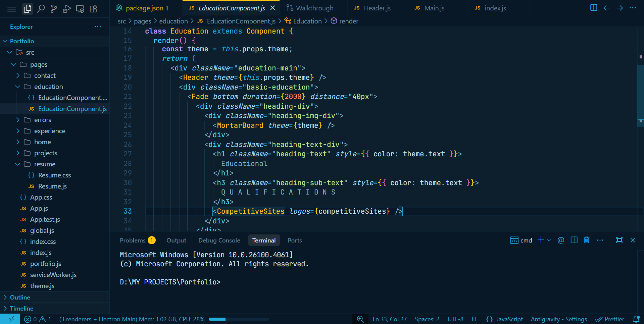Split the terminal pane
This screenshot has width=644, height=324.
click(x=574, y=240)
